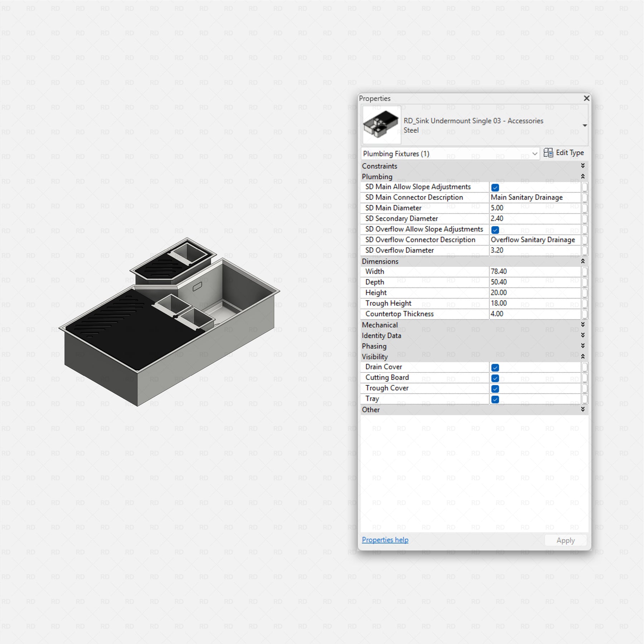Screen dimensions: 644x644
Task: Expand the Other section
Action: [582, 409]
